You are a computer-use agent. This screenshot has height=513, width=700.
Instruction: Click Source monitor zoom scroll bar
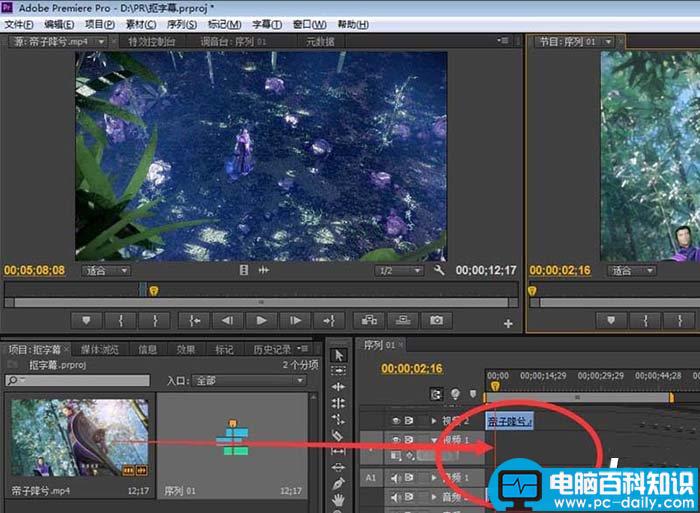pyautogui.click(x=261, y=302)
